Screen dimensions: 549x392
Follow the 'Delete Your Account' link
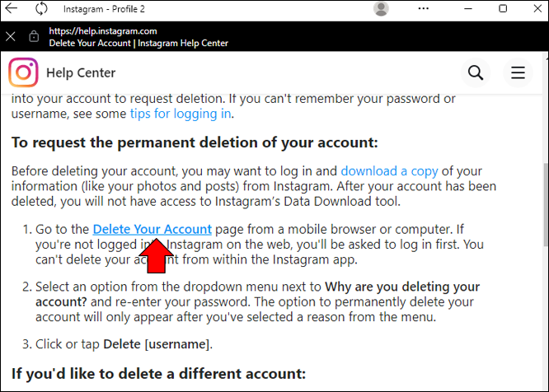152,229
